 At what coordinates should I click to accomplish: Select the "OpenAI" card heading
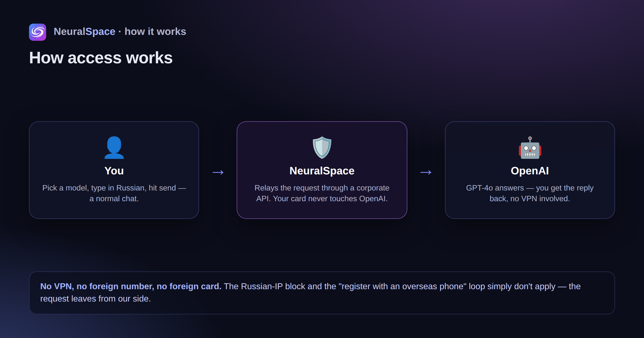(530, 171)
